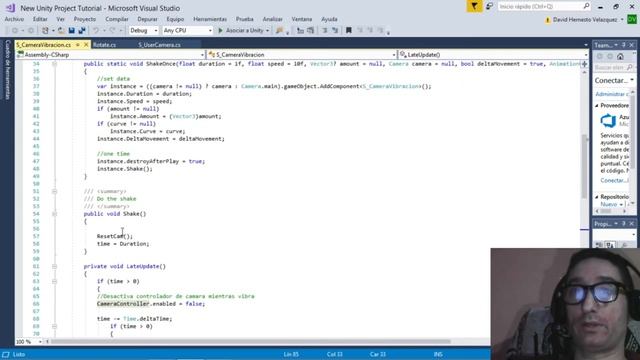
Task: Collapse the inner if block at line 69
Action: 54,327
